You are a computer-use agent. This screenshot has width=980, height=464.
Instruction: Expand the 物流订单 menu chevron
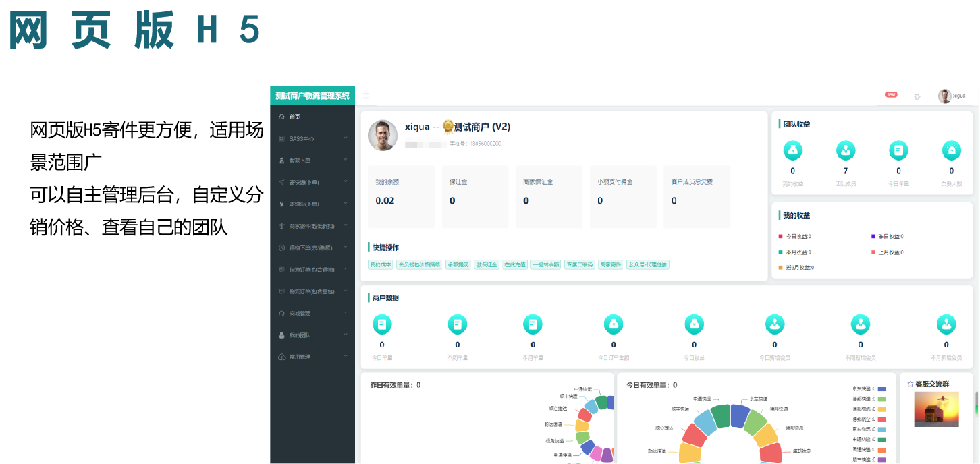point(346,291)
